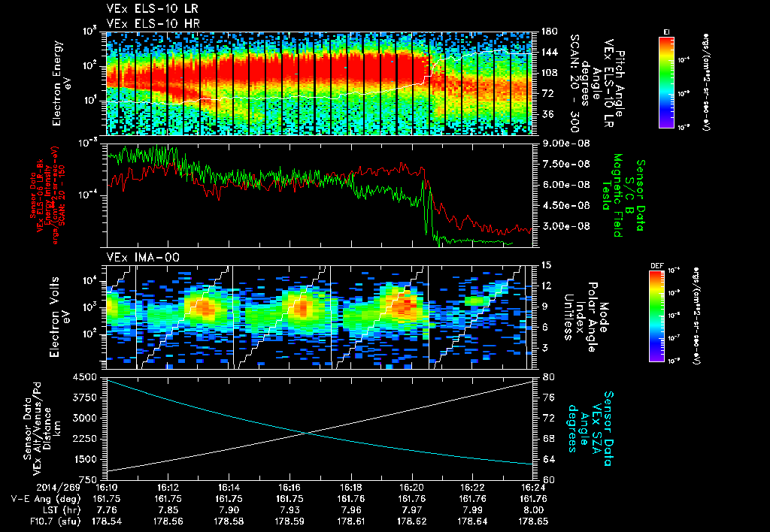Click the 'VEx Alt/Venus/Pd Distance km' label

[x=46, y=428]
